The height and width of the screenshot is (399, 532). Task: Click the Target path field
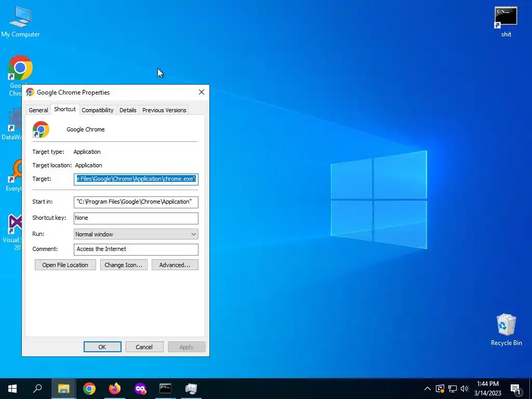coord(136,179)
